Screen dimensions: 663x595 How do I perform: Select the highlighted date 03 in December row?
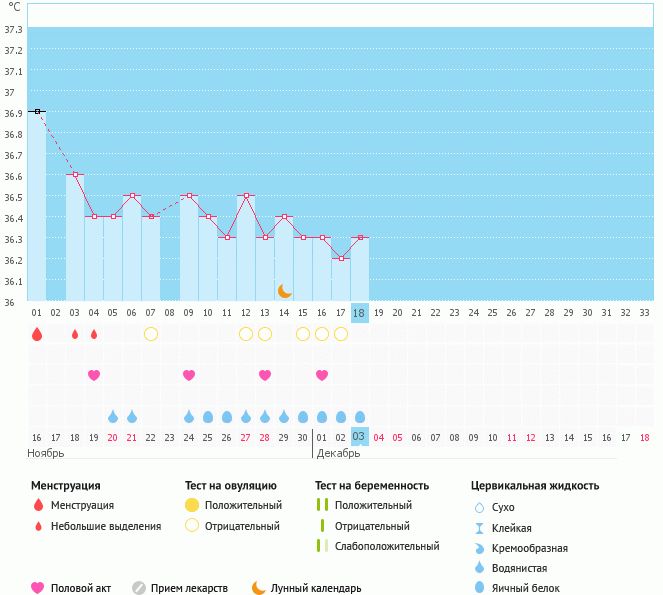pyautogui.click(x=360, y=436)
